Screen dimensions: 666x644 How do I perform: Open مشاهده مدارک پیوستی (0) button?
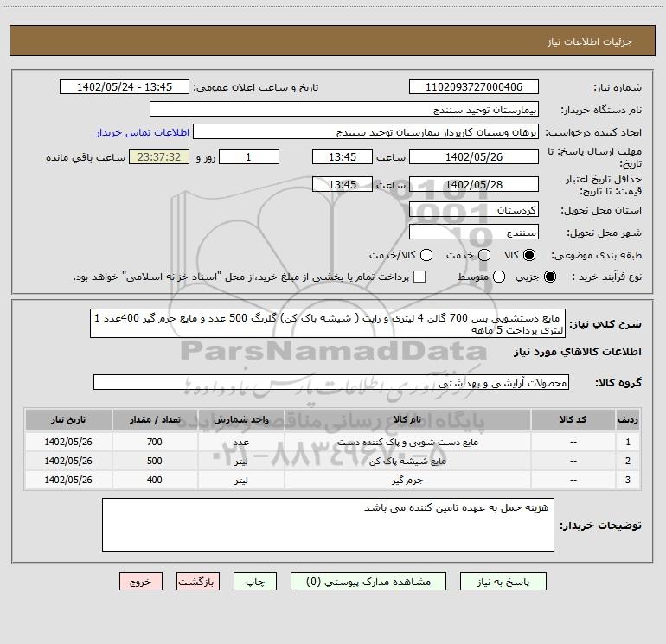pos(370,582)
